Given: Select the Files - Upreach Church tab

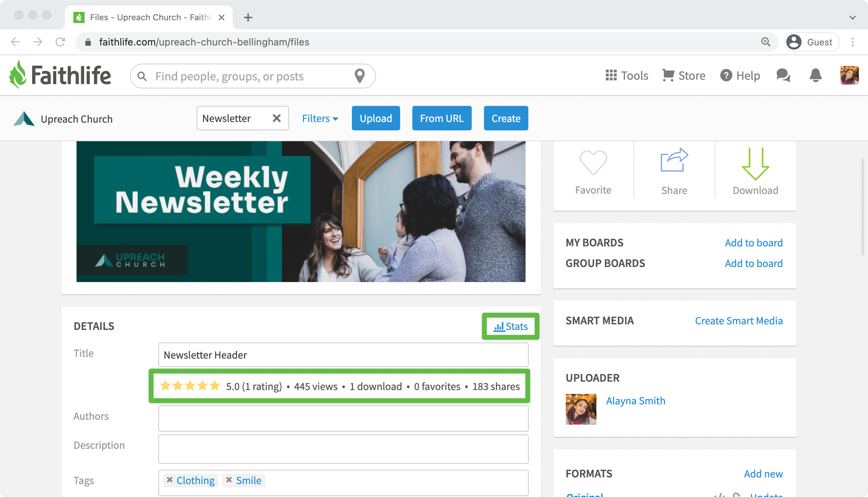Looking at the screenshot, I should tap(149, 17).
